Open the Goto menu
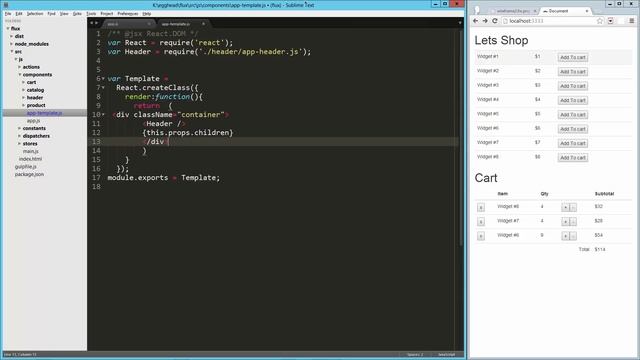640x360 pixels. click(x=77, y=13)
